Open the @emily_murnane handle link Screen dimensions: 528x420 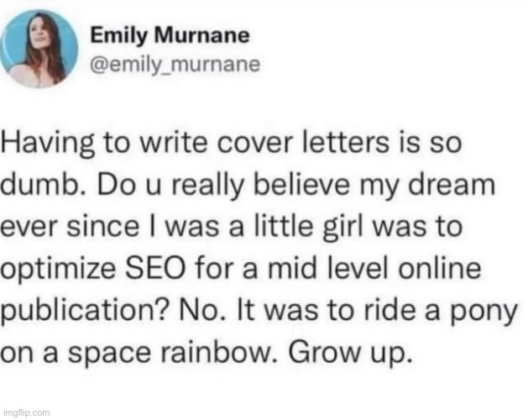point(175,64)
